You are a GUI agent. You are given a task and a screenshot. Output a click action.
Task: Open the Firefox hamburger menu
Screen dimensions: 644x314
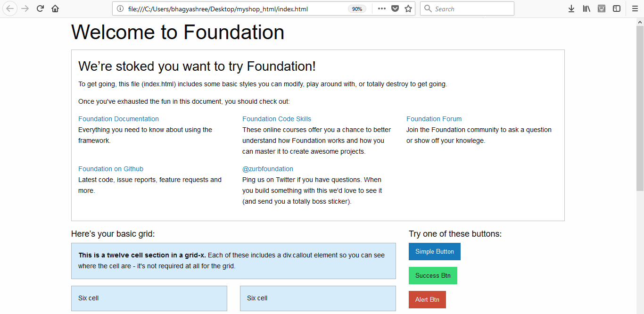pos(635,8)
